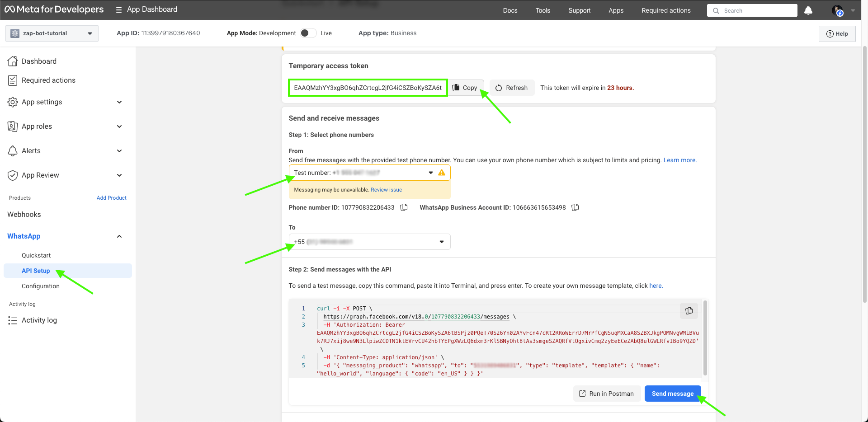Open the hamburger menu beside App Dashboard
Viewport: 868px width, 422px height.
point(119,10)
